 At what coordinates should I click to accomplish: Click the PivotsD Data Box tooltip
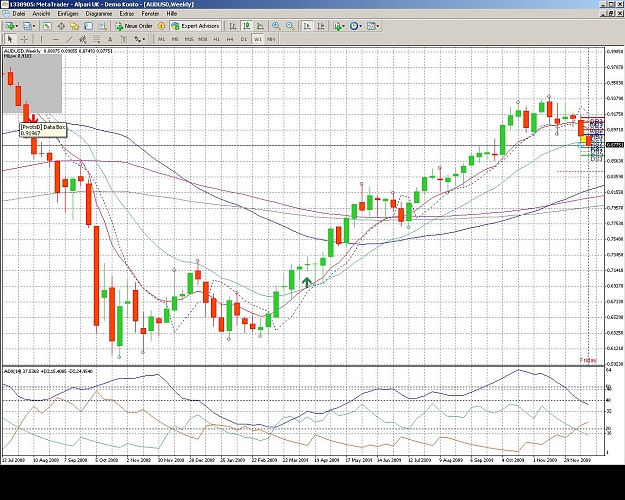43,130
